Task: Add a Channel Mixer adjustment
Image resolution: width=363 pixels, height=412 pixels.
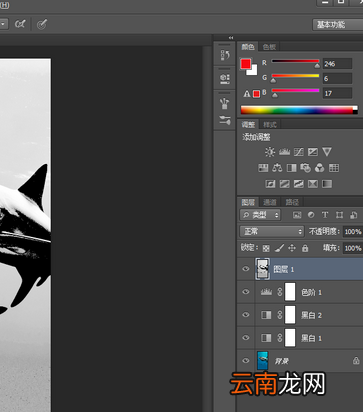Action: [320, 168]
